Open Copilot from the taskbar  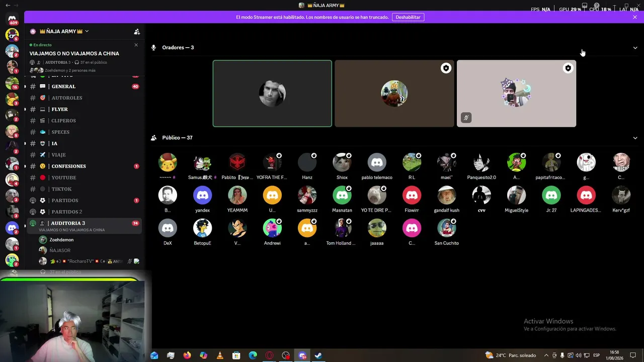[203, 355]
